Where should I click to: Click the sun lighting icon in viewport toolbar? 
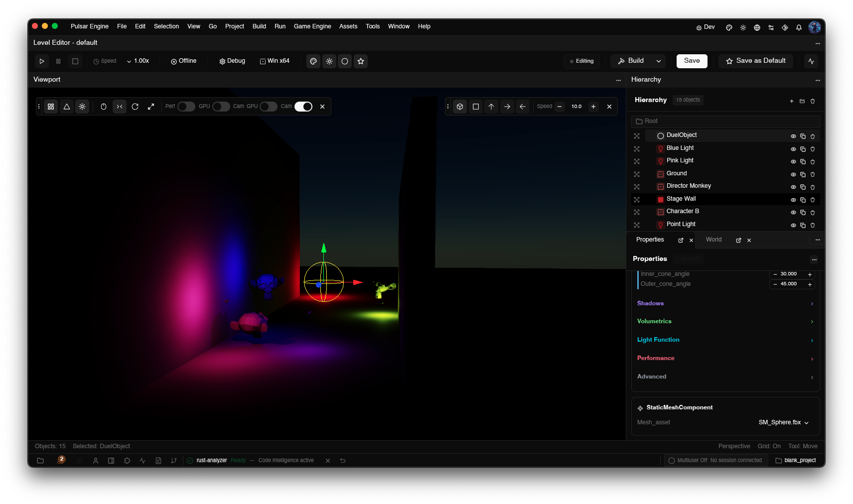(82, 107)
